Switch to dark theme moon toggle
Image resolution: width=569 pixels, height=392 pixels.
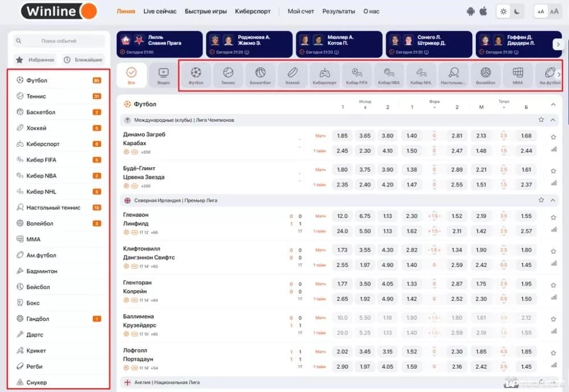[517, 11]
